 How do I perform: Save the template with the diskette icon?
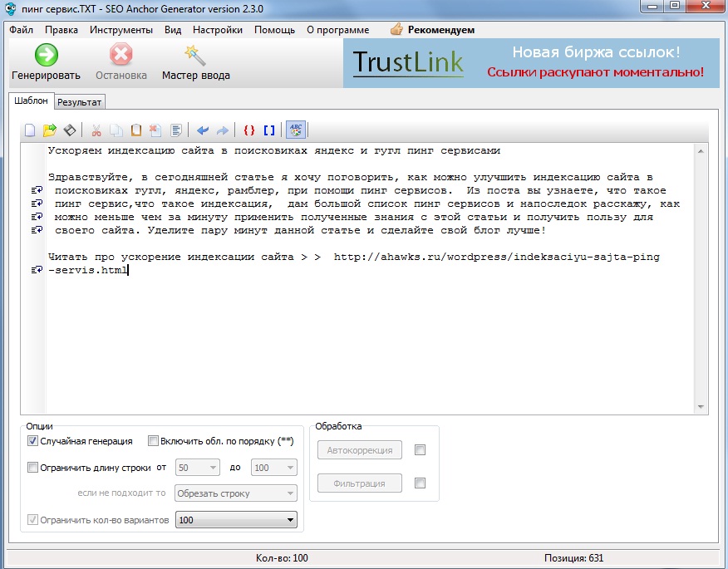(x=70, y=130)
